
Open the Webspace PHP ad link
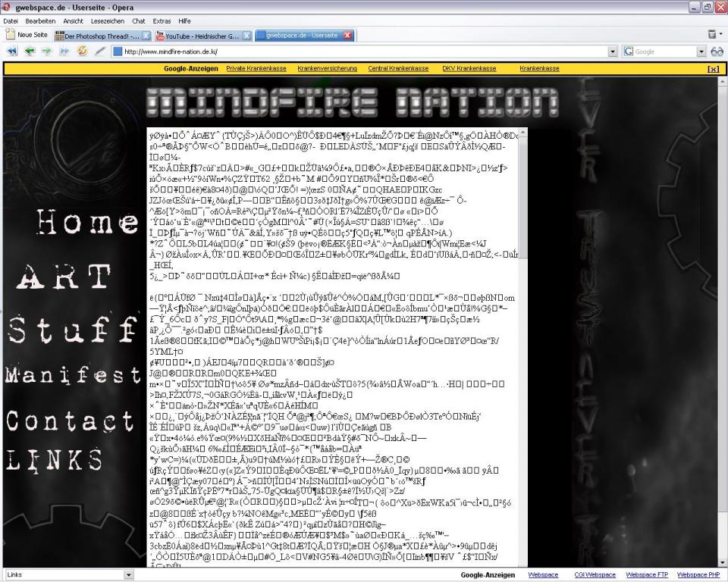tap(698, 575)
